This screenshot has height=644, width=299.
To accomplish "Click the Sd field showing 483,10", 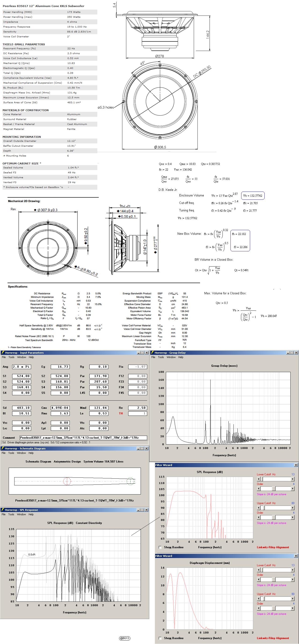I will [22, 408].
